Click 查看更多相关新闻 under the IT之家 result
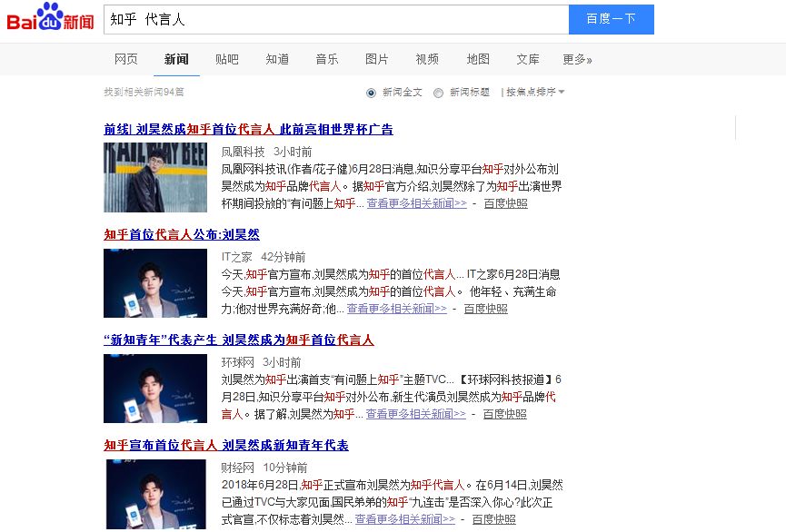786x532 pixels. (396, 309)
